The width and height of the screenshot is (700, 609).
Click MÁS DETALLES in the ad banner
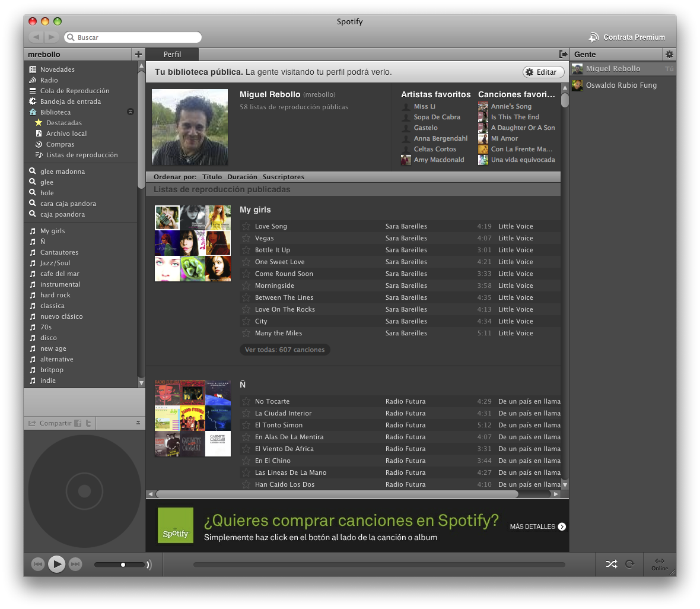coord(538,526)
